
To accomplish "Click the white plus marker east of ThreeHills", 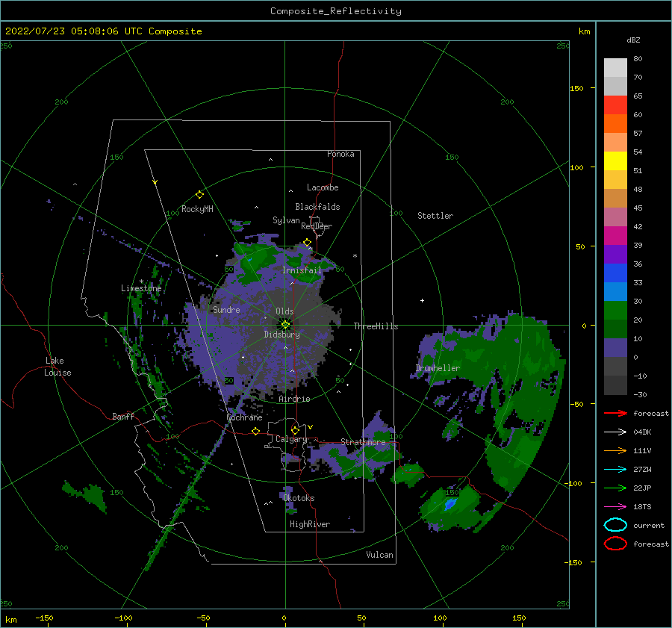I will 422,300.
